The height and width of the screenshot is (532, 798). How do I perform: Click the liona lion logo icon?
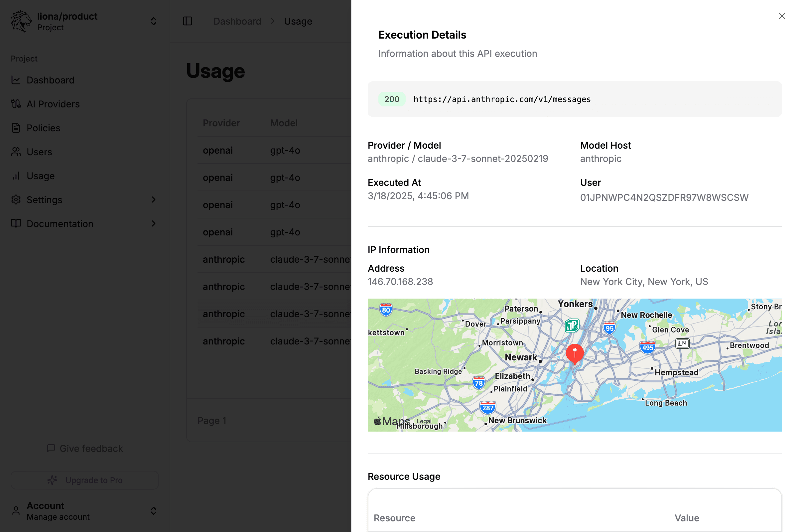[x=21, y=21]
